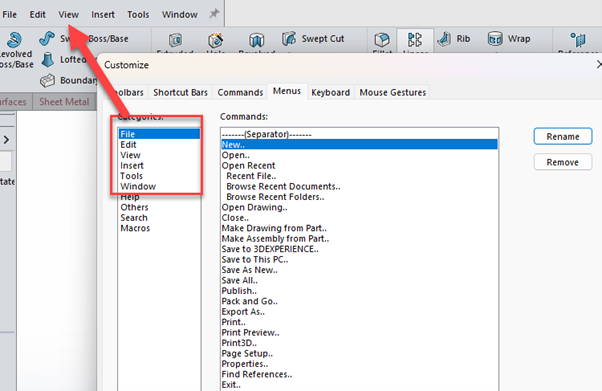Open the Insert menu in menu bar

[103, 15]
